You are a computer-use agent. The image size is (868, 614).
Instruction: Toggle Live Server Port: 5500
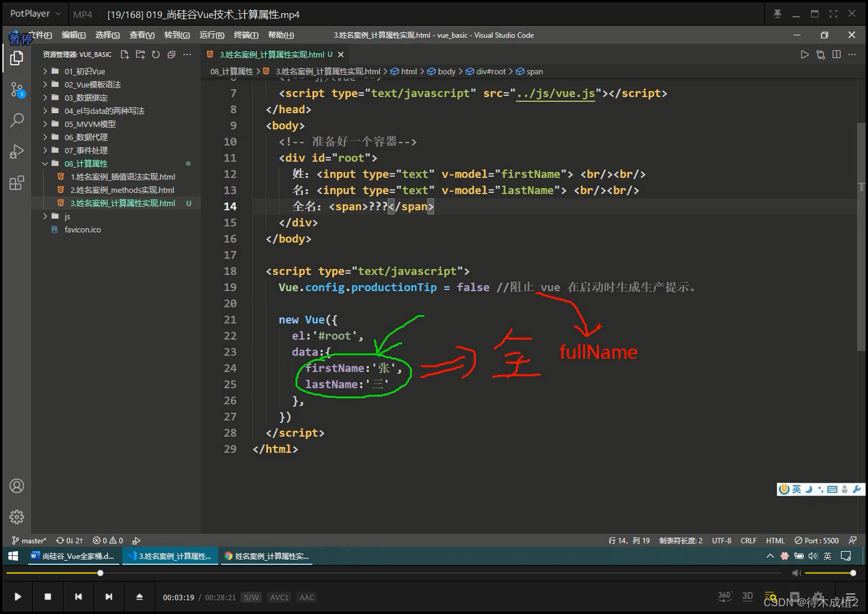pos(816,540)
